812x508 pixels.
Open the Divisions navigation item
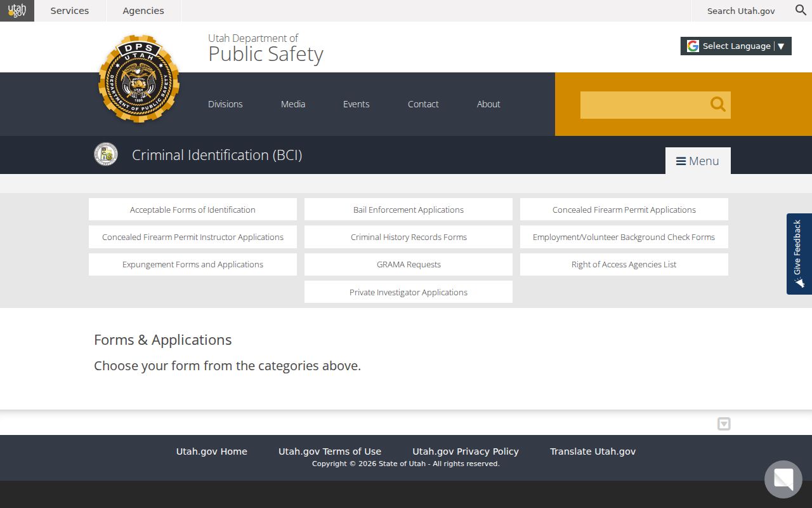[x=225, y=104]
